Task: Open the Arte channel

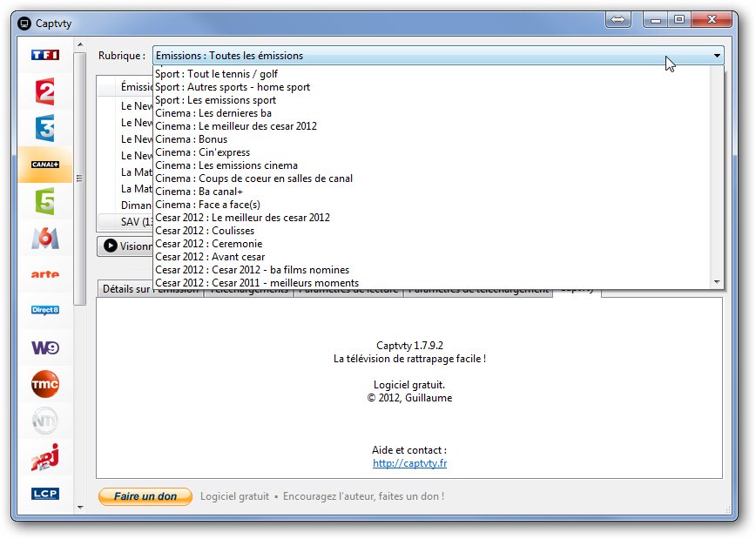Action: pyautogui.click(x=44, y=274)
